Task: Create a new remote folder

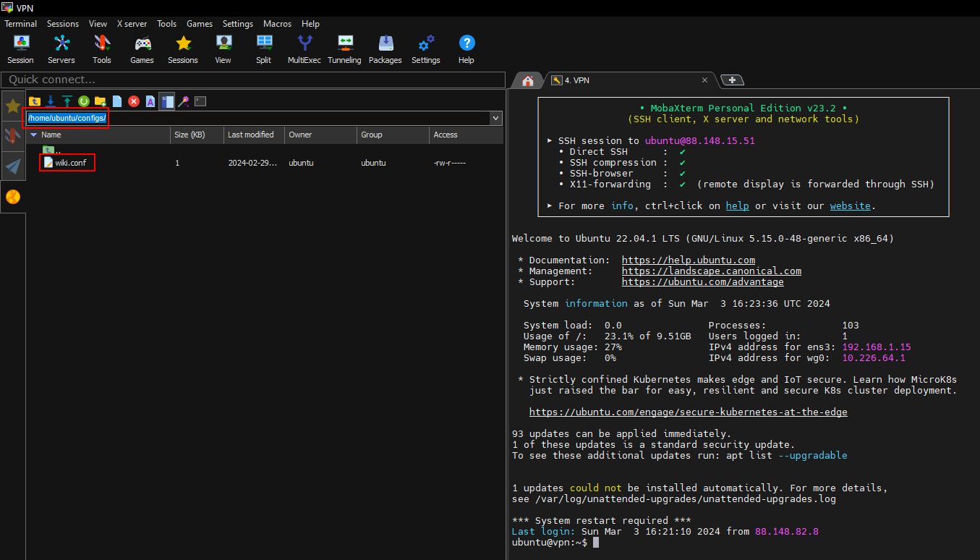Action: coord(101,101)
